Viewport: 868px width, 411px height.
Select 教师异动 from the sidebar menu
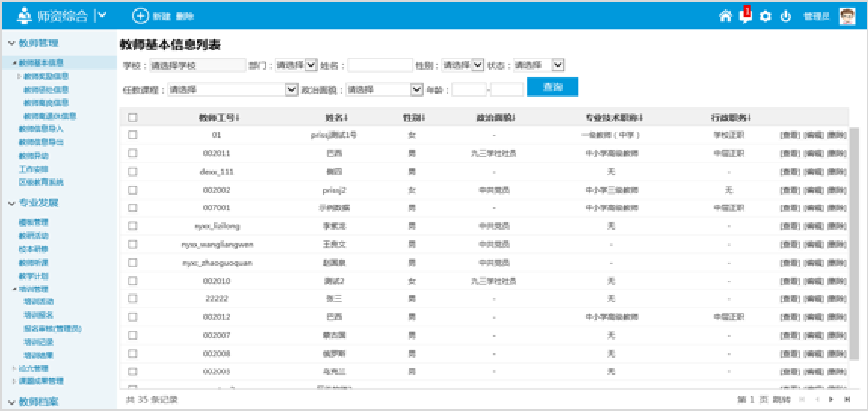pyautogui.click(x=34, y=155)
